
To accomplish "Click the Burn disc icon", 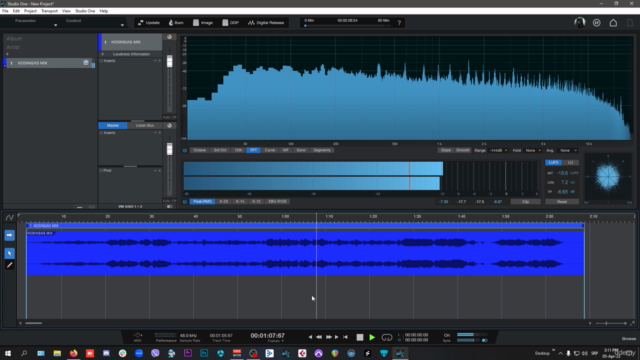I will [171, 23].
